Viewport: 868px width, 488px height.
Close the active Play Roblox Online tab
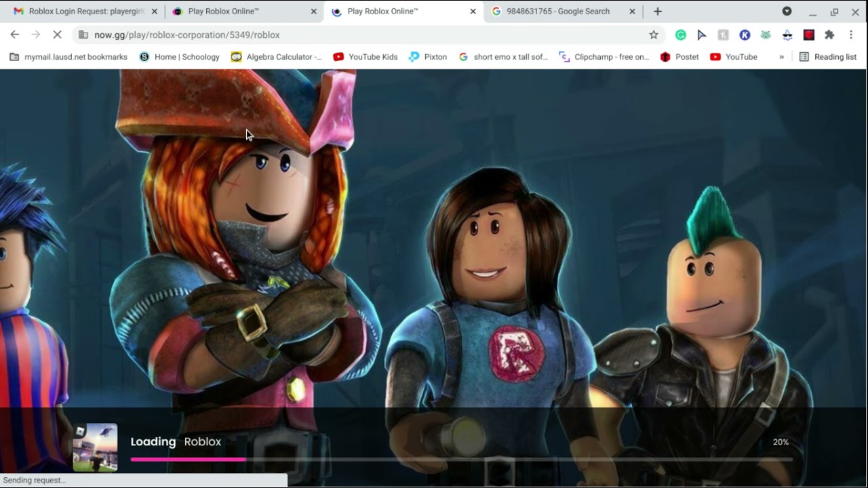coord(473,12)
